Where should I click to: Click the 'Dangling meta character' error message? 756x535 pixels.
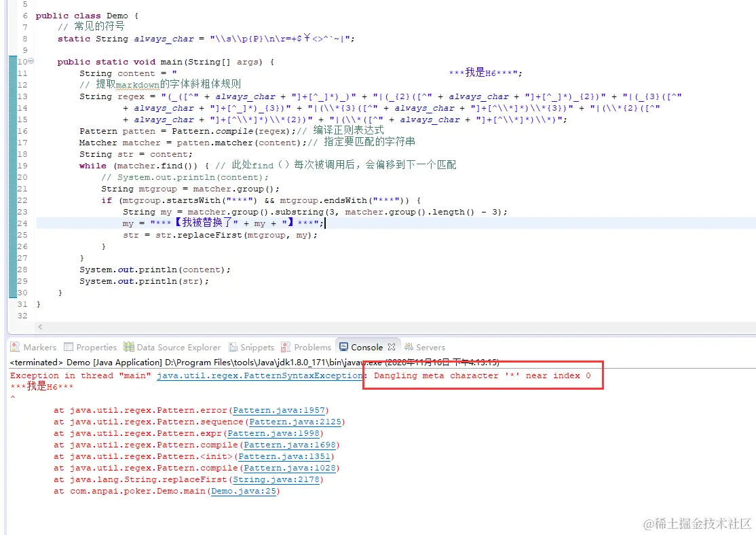tap(482, 375)
